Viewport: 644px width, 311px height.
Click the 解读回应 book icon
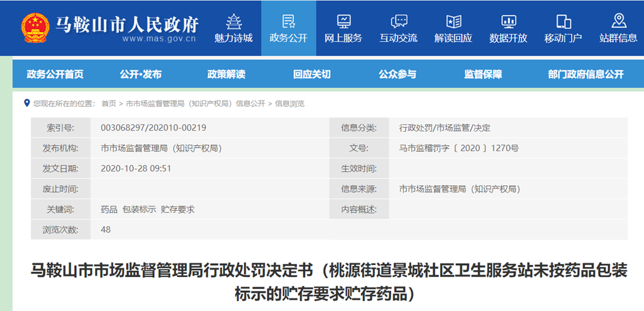(x=453, y=22)
